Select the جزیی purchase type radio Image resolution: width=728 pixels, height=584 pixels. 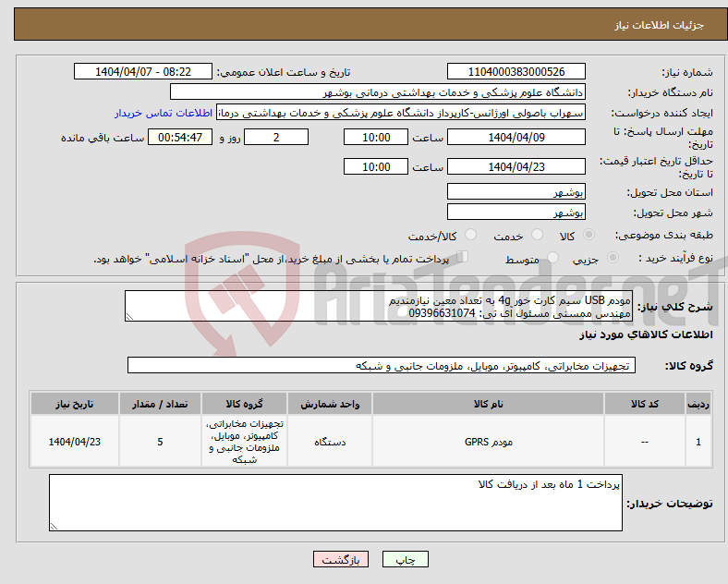tap(613, 257)
